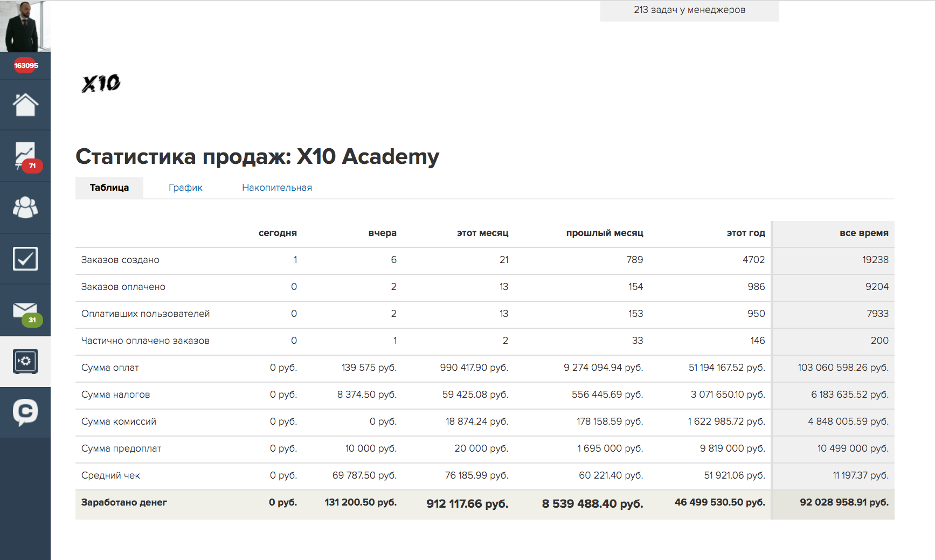The image size is (935, 560).
Task: Open the traffic chart icon in sidebar
Action: [25, 156]
